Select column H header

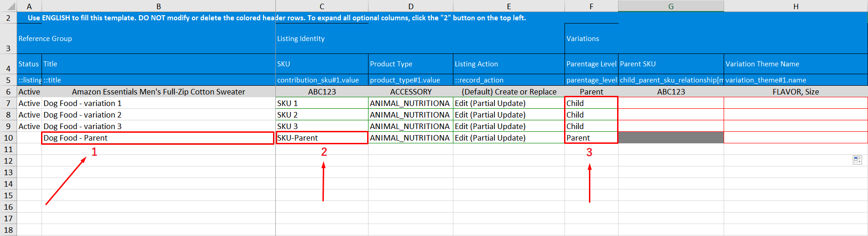point(796,6)
